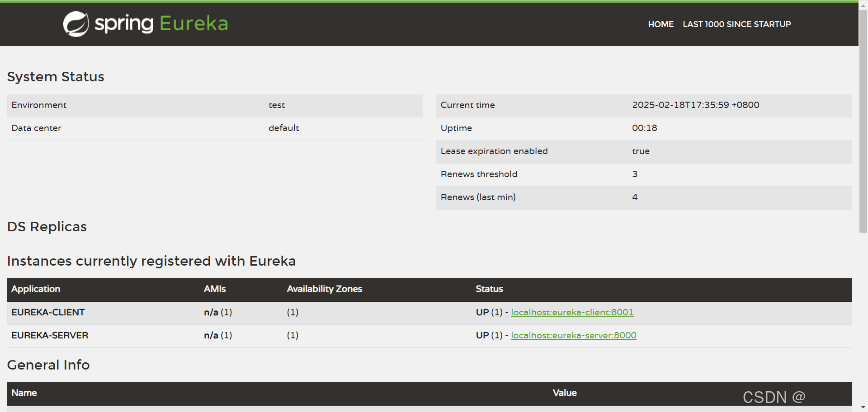The image size is (868, 412).
Task: Click UP (1) status in EUREKA-CLIENT row
Action: tap(489, 313)
